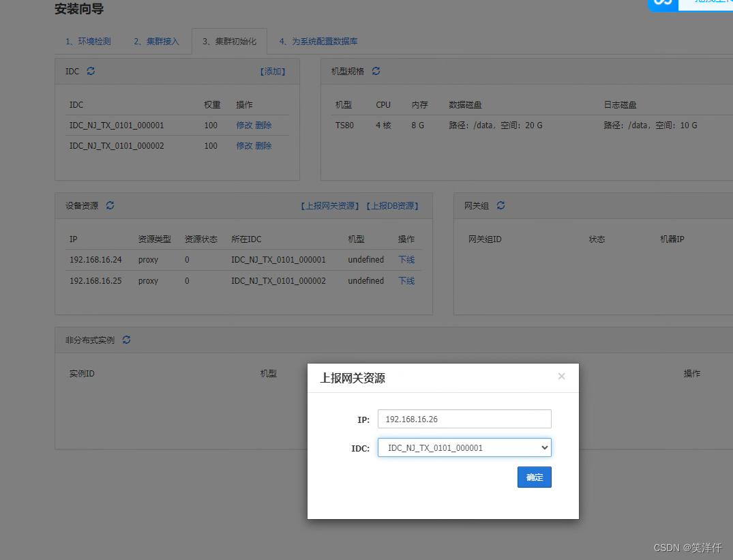Click IDC_NJ_TX_0101_000001 in IDC list
Viewport: 733px width, 560px height.
(x=117, y=126)
